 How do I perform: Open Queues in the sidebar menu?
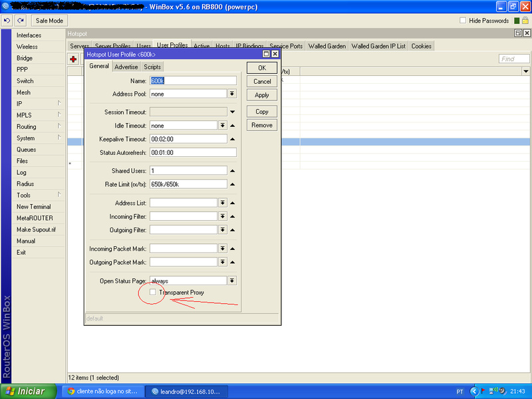(27, 150)
